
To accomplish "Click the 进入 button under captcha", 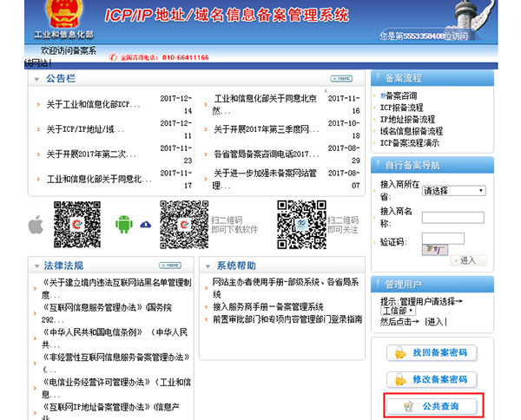I will click(x=469, y=260).
